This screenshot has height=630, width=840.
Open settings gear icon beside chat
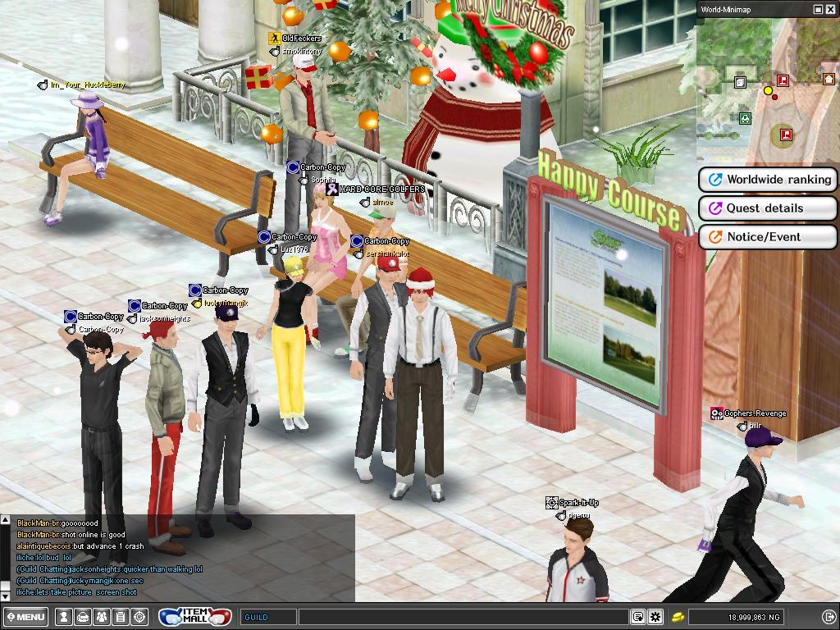pyautogui.click(x=655, y=617)
